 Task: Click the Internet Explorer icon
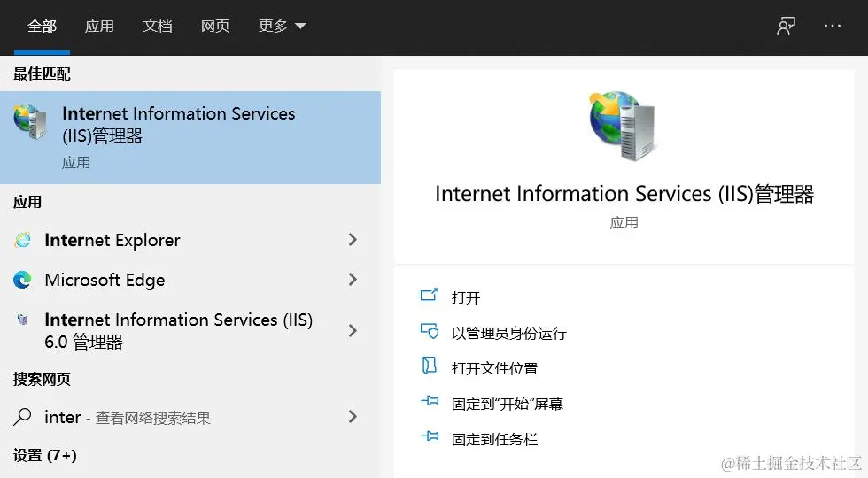[x=23, y=240]
